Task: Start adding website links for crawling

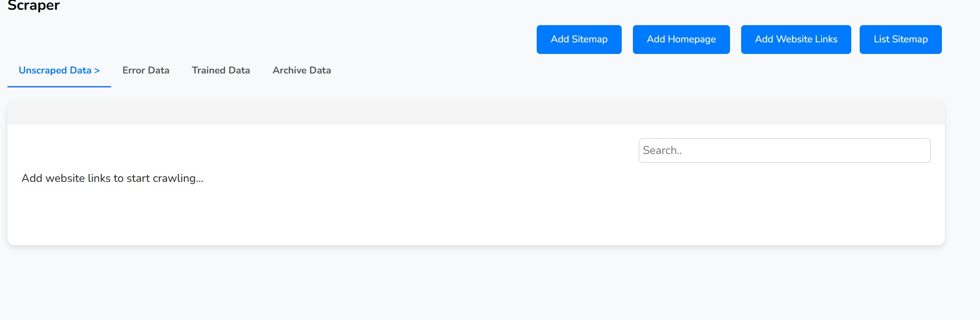Action: [796, 40]
